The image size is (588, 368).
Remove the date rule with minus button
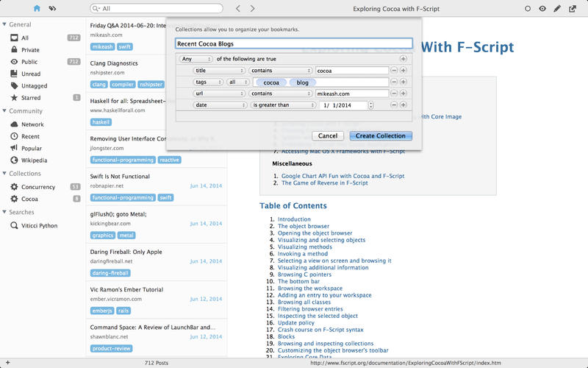click(x=394, y=105)
